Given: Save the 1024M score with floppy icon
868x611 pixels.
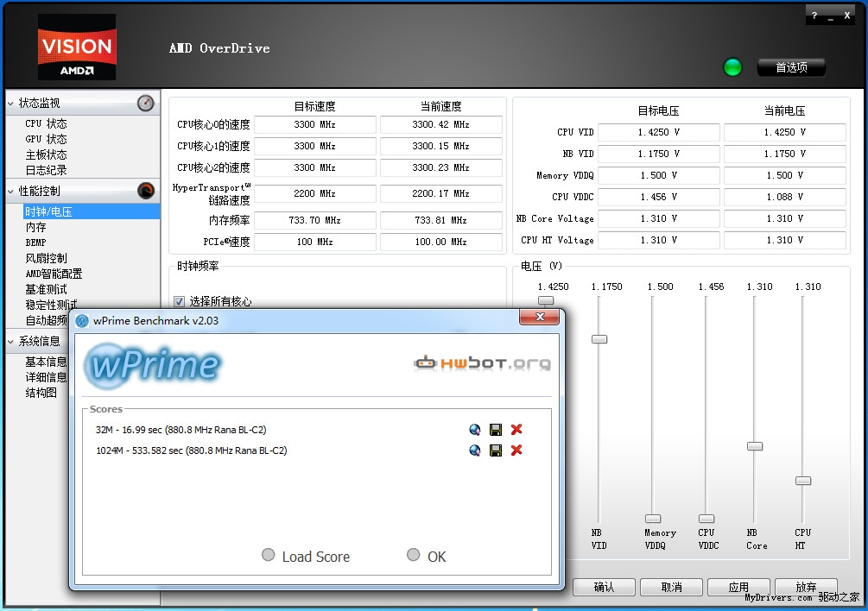Looking at the screenshot, I should (496, 450).
